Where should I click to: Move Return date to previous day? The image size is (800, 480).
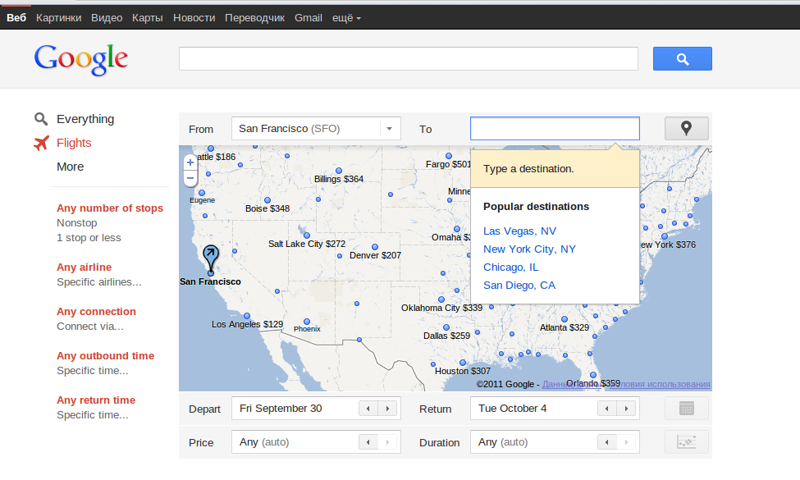coord(607,408)
